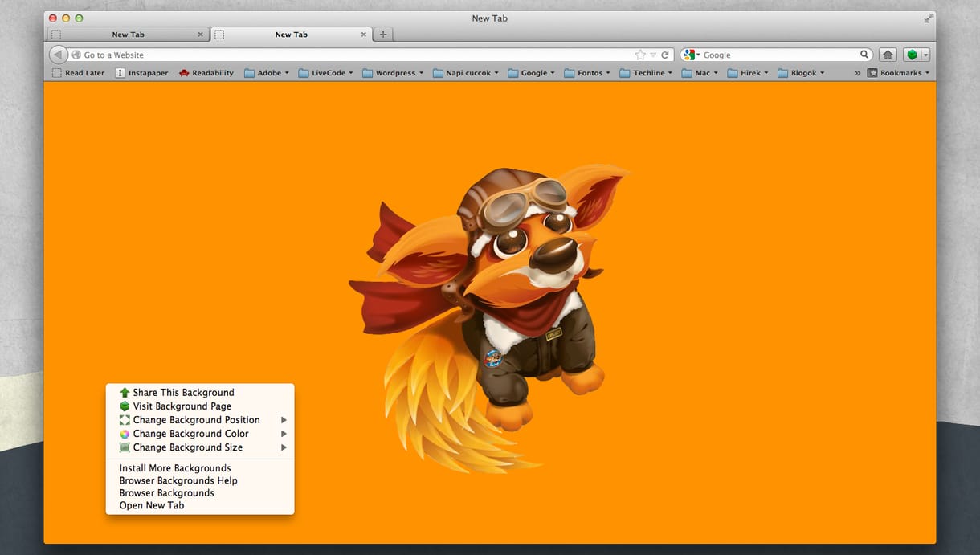The image size is (980, 555).
Task: Open the dropdown arrow beside green cube
Action: pos(925,55)
